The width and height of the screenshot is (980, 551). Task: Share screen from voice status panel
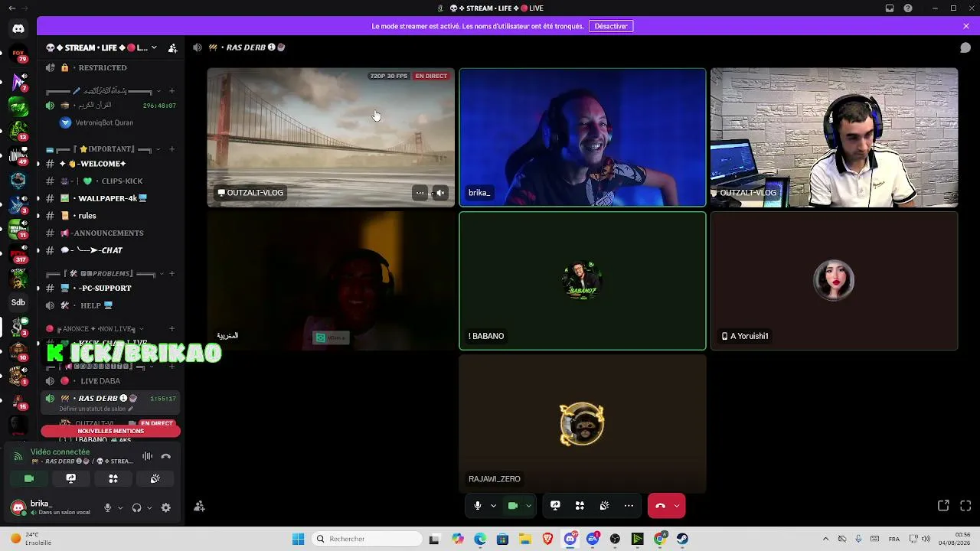tap(71, 479)
